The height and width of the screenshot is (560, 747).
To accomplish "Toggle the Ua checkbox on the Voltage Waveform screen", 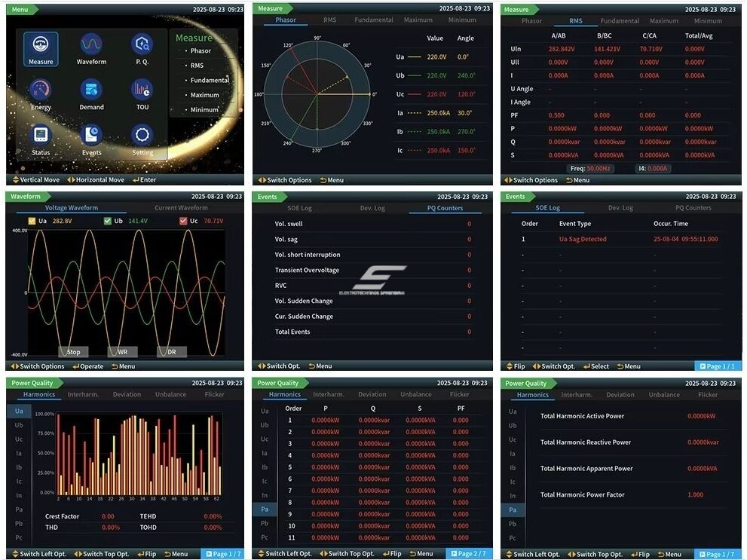I will tap(32, 221).
